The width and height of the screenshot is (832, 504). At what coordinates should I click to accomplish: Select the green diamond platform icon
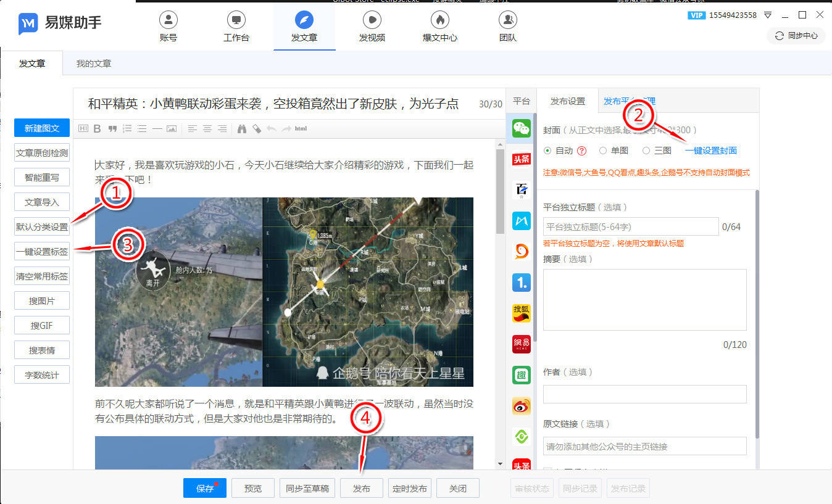point(522,437)
